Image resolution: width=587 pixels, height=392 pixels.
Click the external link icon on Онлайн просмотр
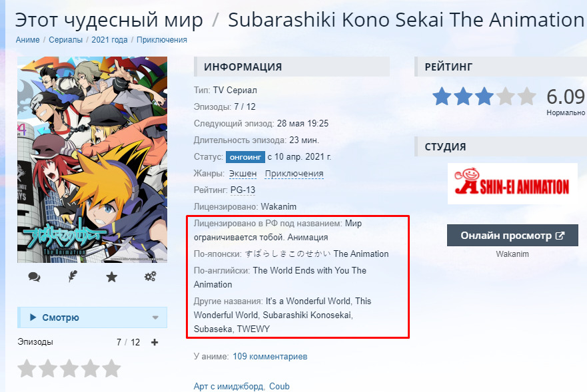point(560,236)
